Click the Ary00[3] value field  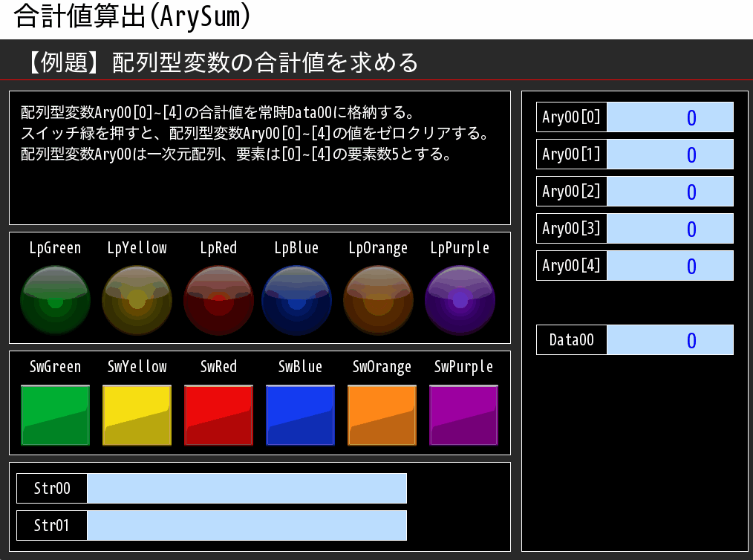(x=671, y=228)
